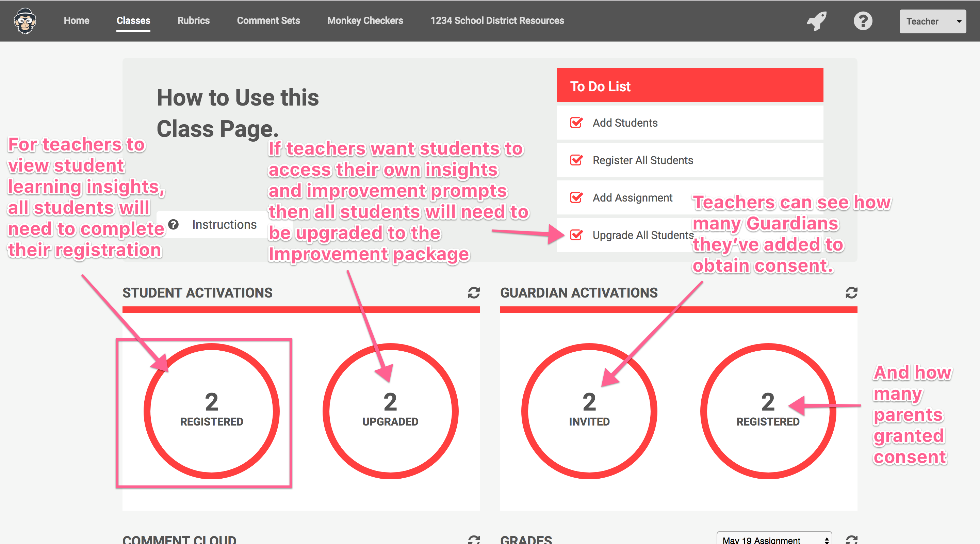Go to the Rubrics tab
Image resolution: width=980 pixels, height=544 pixels.
[193, 20]
